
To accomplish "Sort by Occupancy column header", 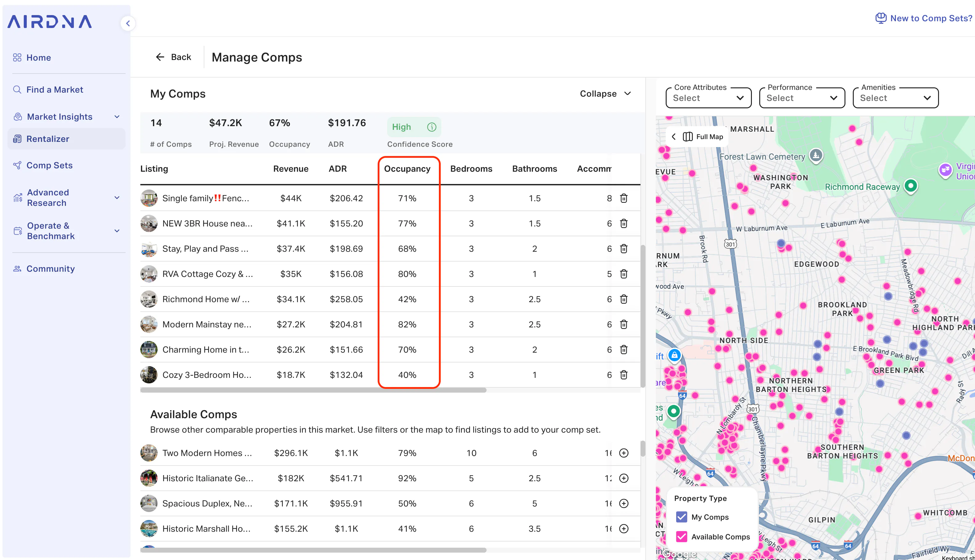I will coord(407,169).
